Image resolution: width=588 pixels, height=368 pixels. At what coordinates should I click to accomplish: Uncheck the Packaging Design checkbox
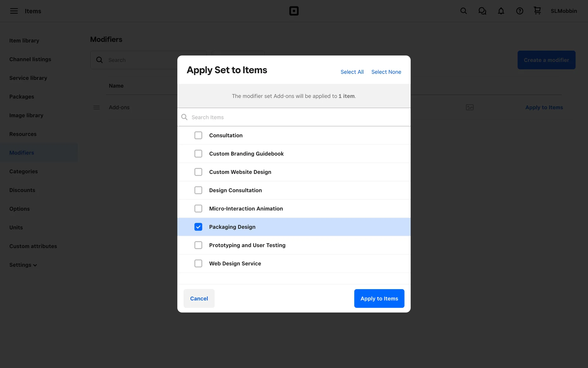[198, 227]
